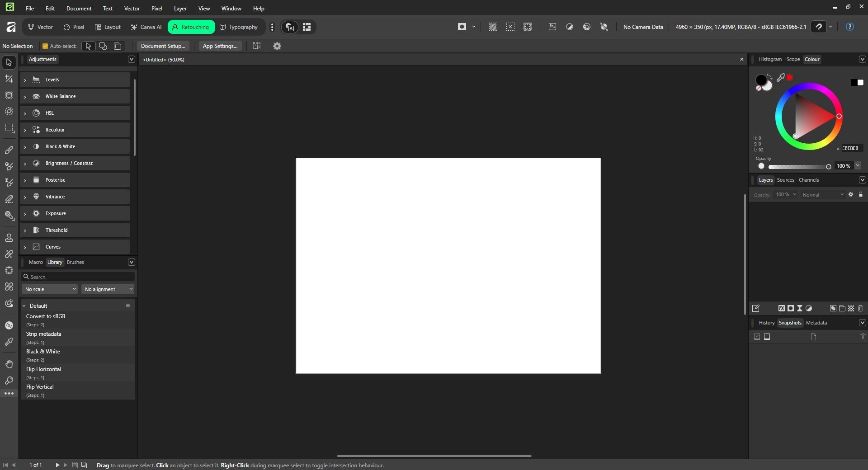868x470 pixels.
Task: Select the Crop tool in left toolbar
Action: (x=9, y=79)
